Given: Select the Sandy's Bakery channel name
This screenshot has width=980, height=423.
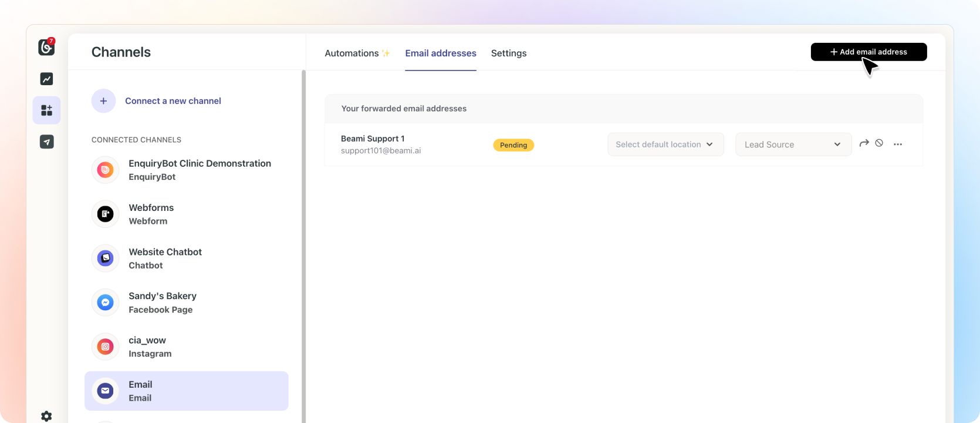Looking at the screenshot, I should click(x=163, y=296).
